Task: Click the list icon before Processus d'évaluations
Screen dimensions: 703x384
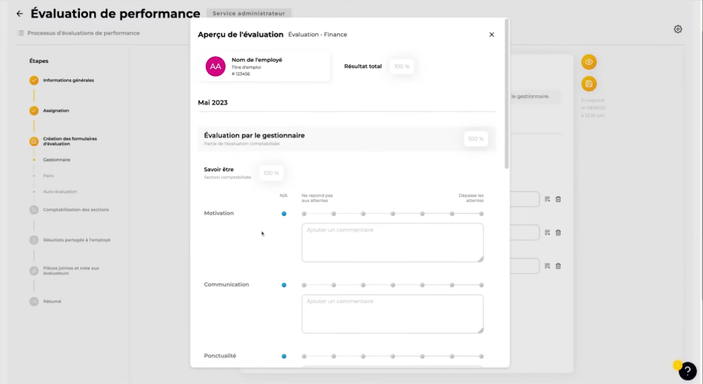Action: point(20,33)
